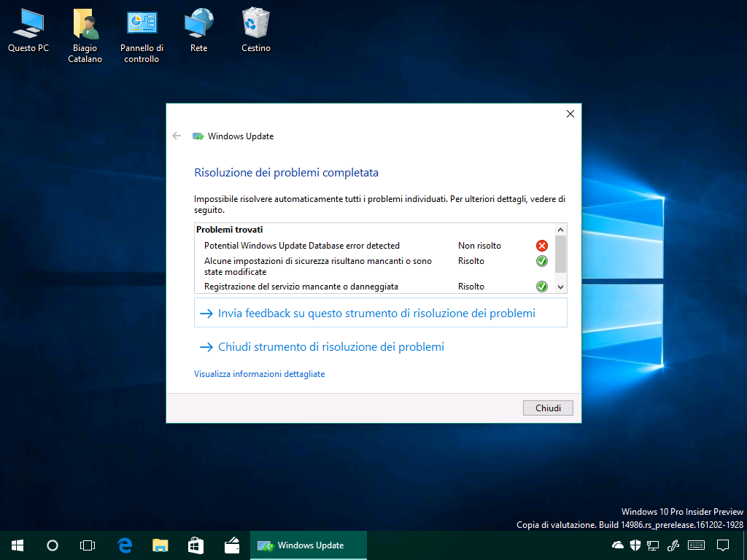Close the troubleshooter dialog with the X

(570, 114)
